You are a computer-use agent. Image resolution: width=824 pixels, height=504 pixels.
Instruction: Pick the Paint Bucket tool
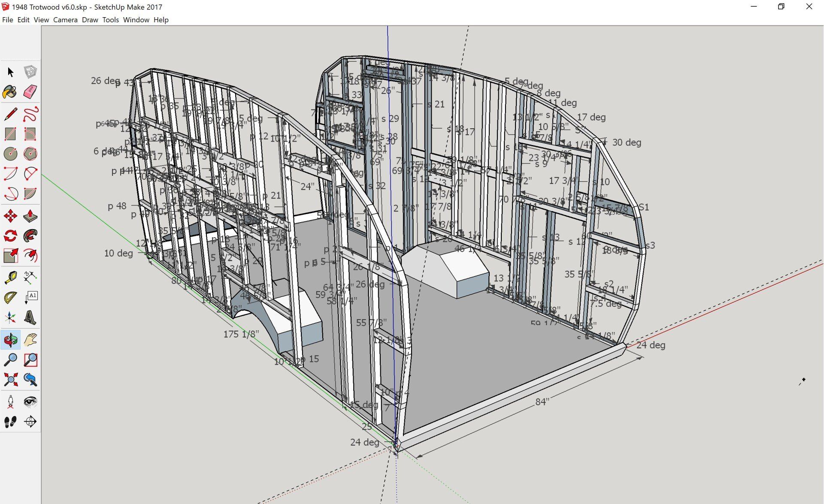pos(10,92)
